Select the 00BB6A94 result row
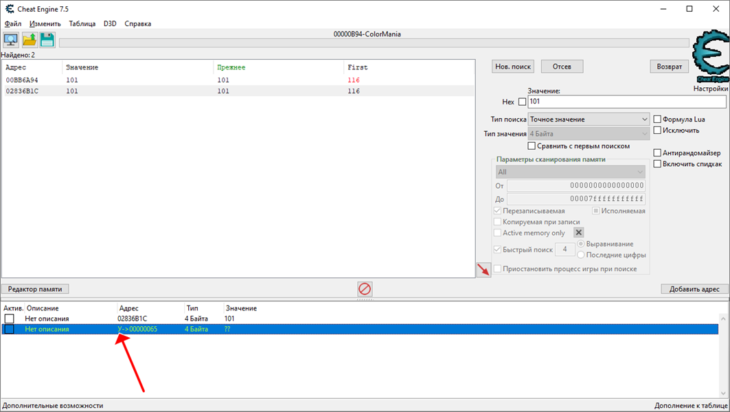 [x=238, y=80]
